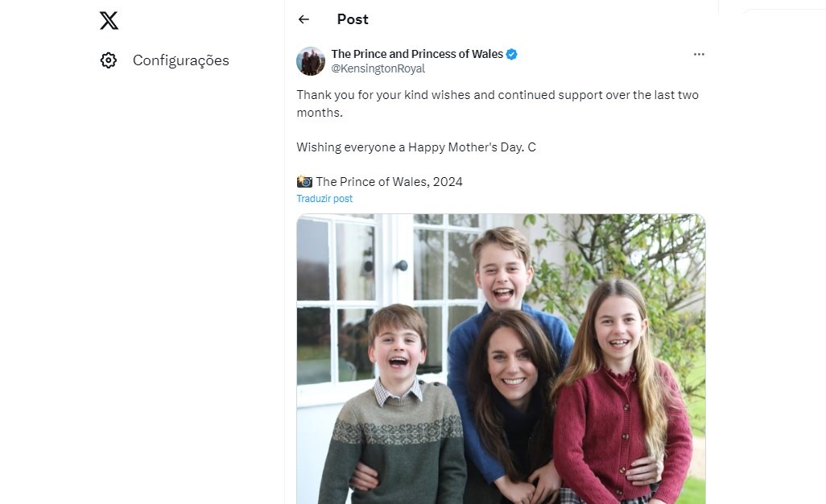This screenshot has height=504, width=826.
Task: Click the blue verified badge
Action: (x=512, y=54)
